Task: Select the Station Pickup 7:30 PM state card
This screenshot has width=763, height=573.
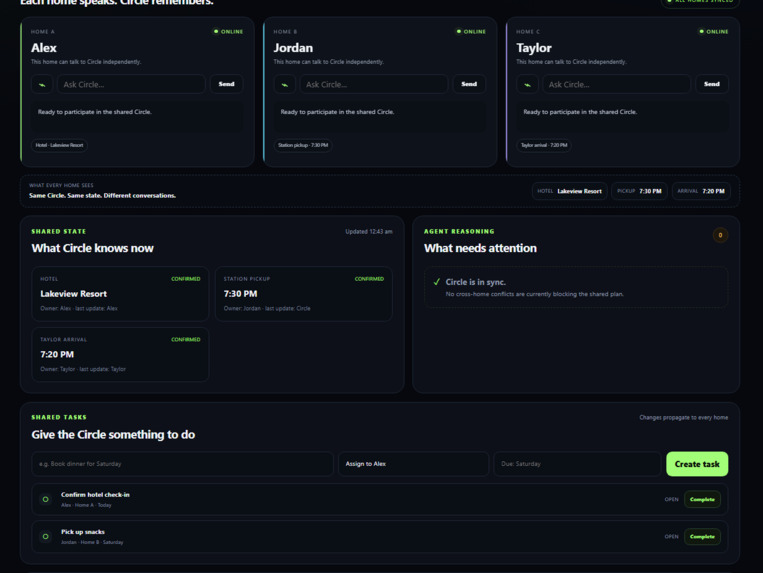Action: point(304,294)
